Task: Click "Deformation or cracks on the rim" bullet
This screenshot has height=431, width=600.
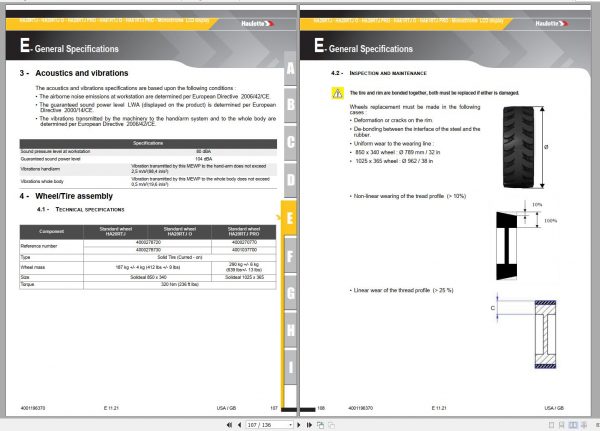Action: click(393, 120)
